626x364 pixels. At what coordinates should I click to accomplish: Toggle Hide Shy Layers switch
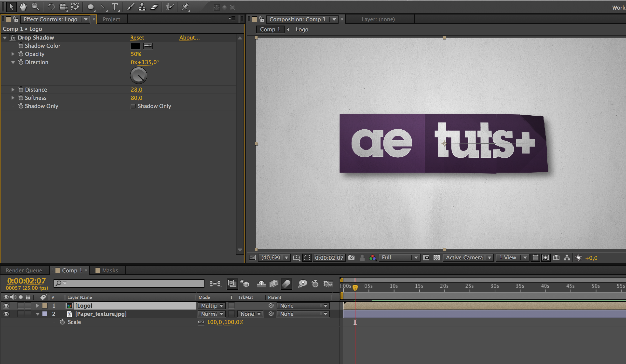(x=261, y=283)
